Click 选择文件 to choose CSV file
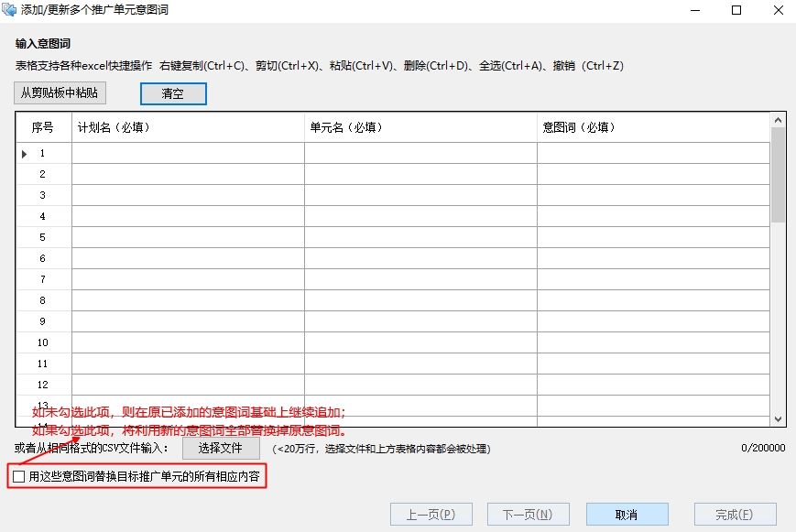 (221, 449)
